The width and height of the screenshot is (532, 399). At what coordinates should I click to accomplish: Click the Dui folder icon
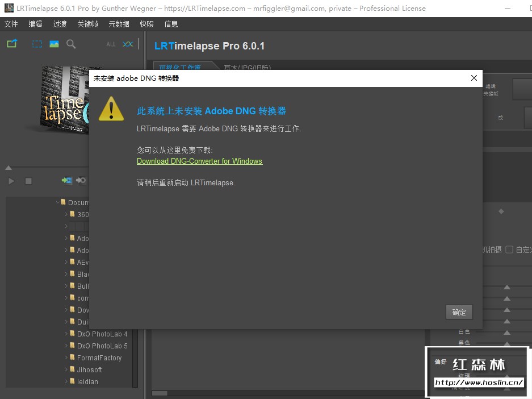[x=72, y=321]
